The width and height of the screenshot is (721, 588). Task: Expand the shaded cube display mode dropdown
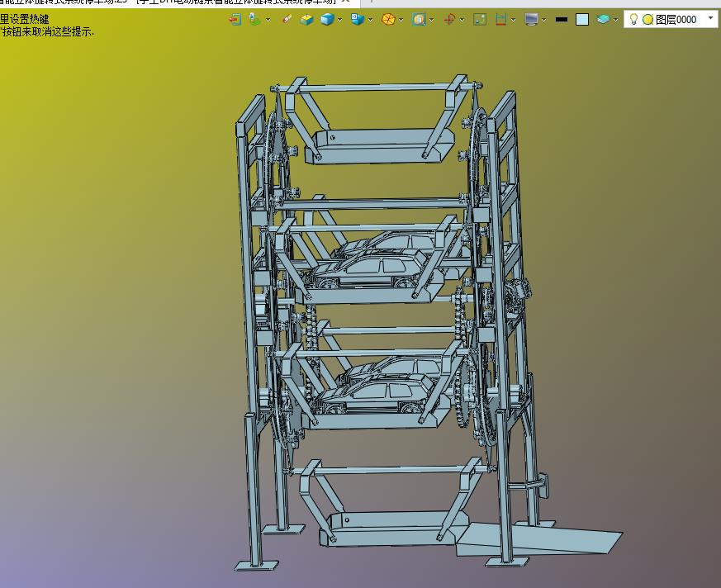(339, 20)
